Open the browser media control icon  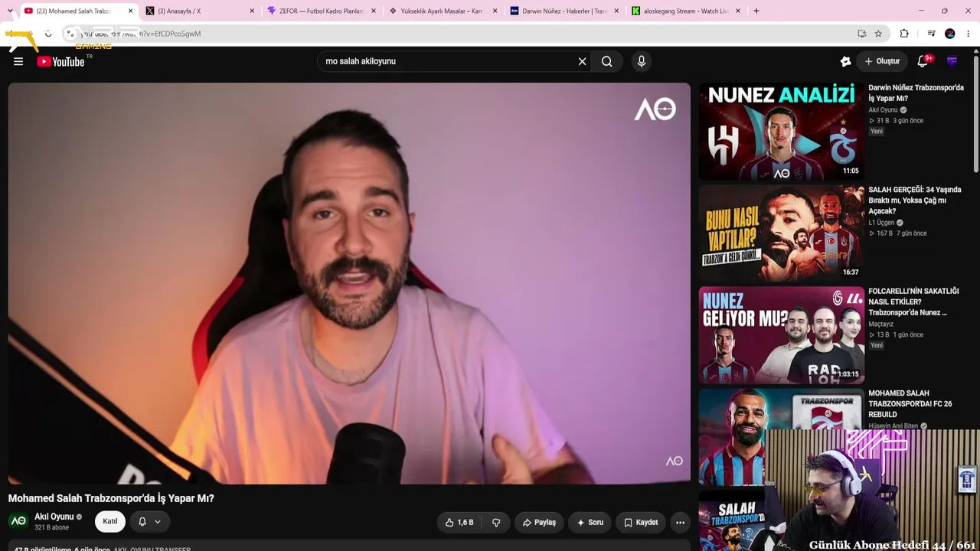point(931,34)
